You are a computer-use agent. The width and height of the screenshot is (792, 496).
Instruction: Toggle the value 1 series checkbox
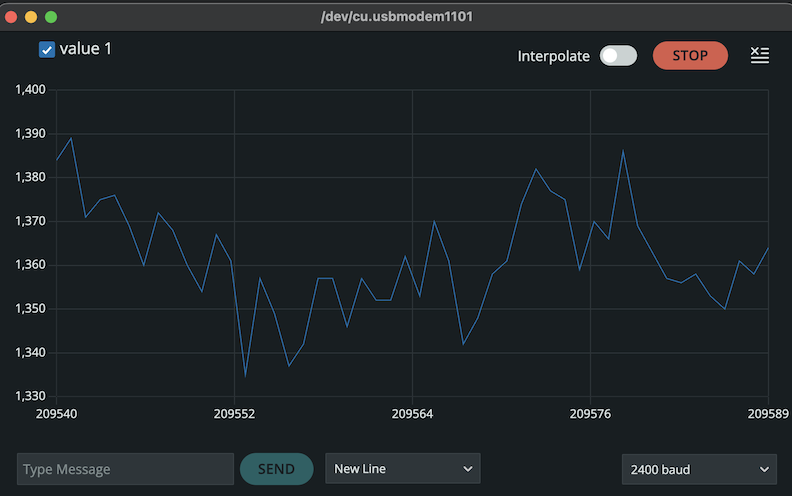click(x=46, y=50)
